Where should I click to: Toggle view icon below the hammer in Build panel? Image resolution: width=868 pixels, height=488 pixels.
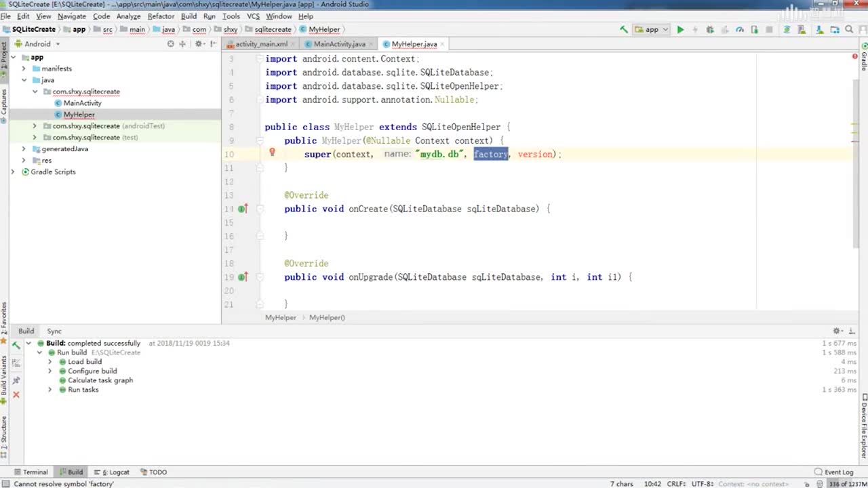click(16, 363)
